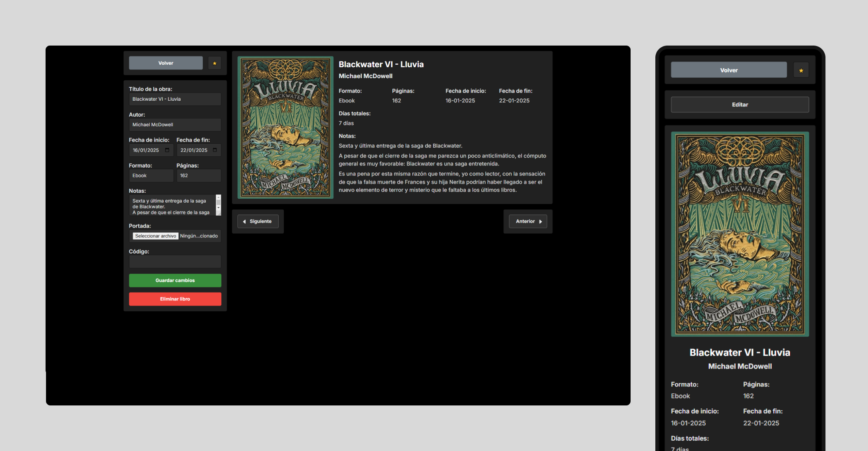
Task: Go to Siguiente book
Action: click(258, 221)
